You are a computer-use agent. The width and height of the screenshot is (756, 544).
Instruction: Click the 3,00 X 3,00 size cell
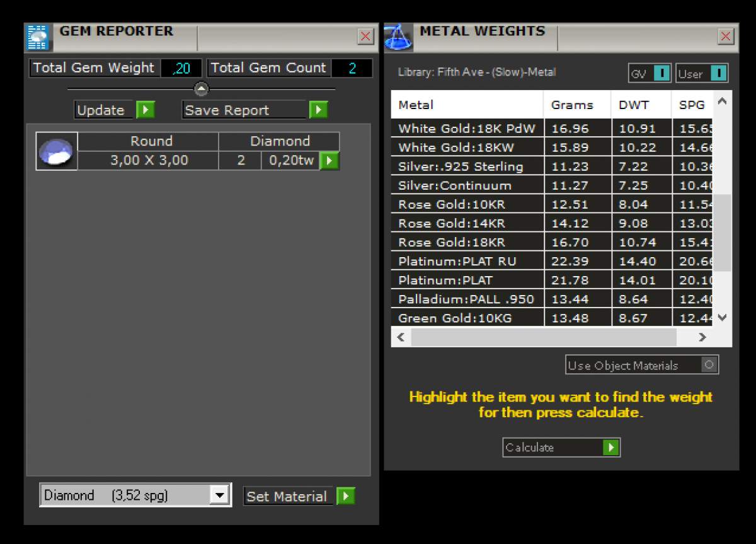149,161
